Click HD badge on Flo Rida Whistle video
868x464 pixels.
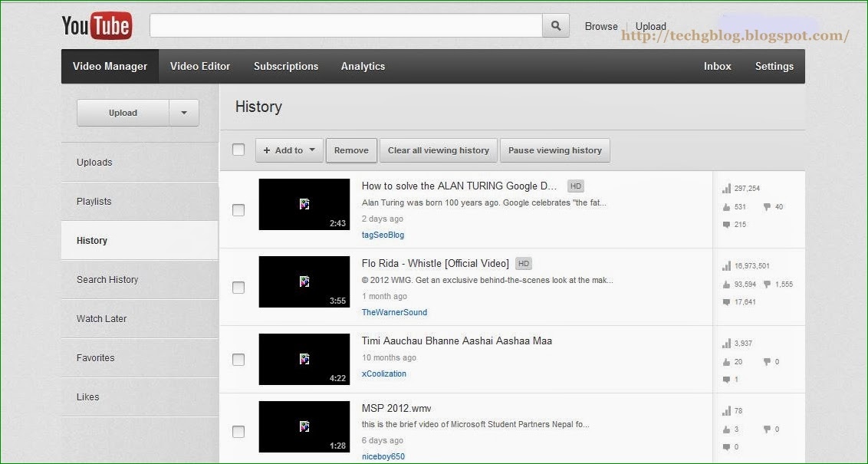coord(524,264)
